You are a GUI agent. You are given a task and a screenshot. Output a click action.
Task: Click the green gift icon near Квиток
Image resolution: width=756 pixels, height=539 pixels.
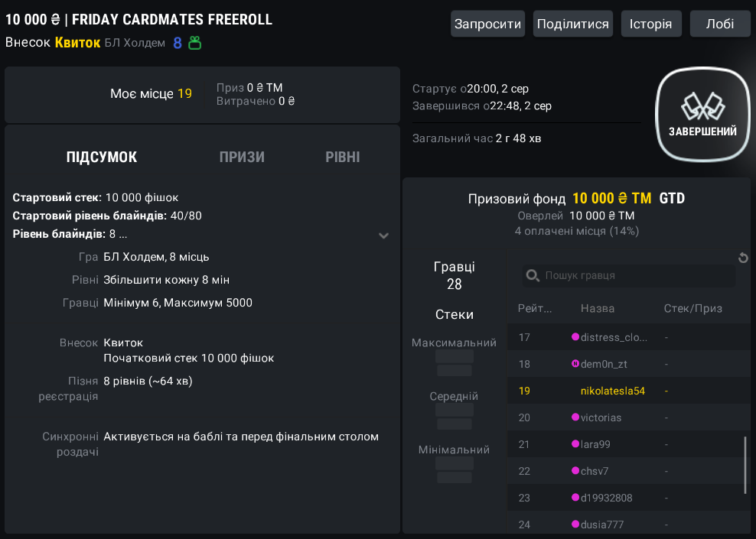(195, 44)
